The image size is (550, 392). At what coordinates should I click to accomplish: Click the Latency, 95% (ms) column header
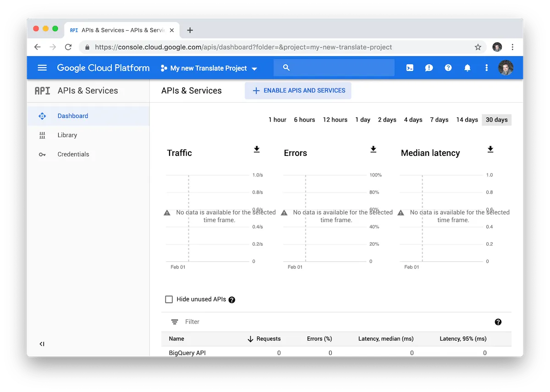coord(463,339)
